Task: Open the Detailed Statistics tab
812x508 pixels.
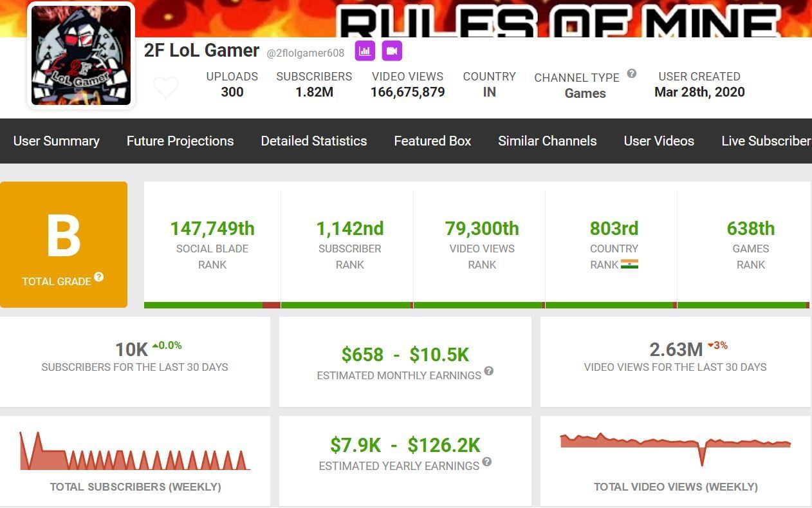Action: coord(314,141)
